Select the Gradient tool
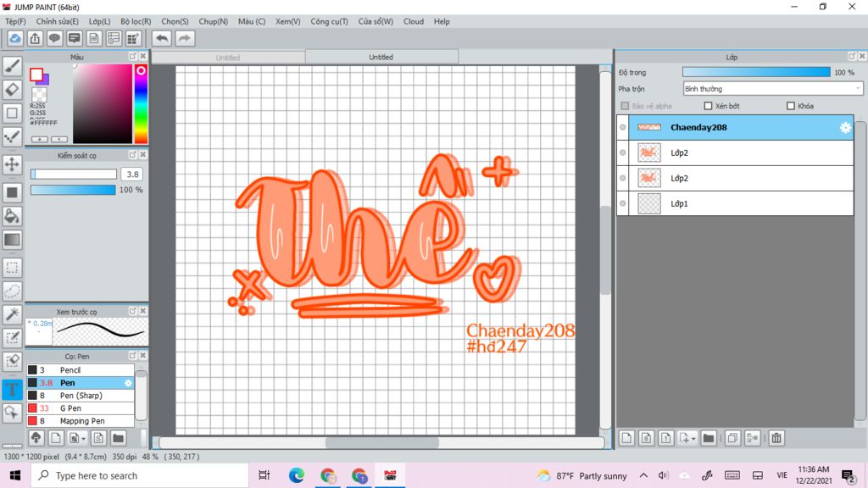Image resolution: width=868 pixels, height=488 pixels. tap(12, 240)
